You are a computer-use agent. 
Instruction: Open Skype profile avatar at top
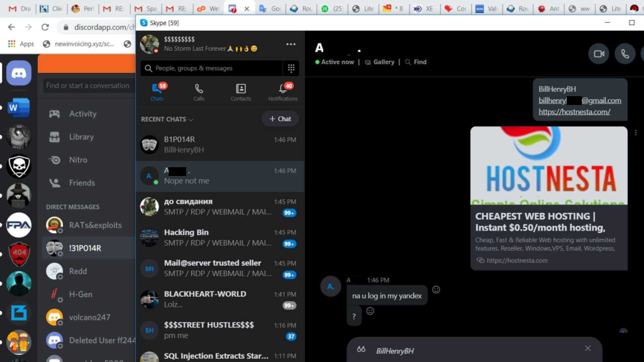(150, 43)
